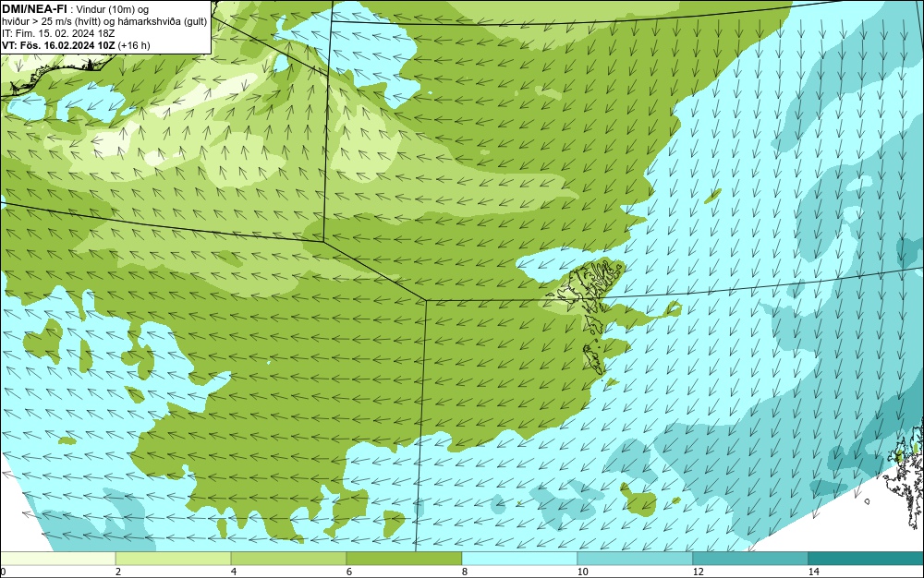Click the 0–2 m/s palest color legend segment
Viewport: 924px width, 578px height.
coord(57,559)
